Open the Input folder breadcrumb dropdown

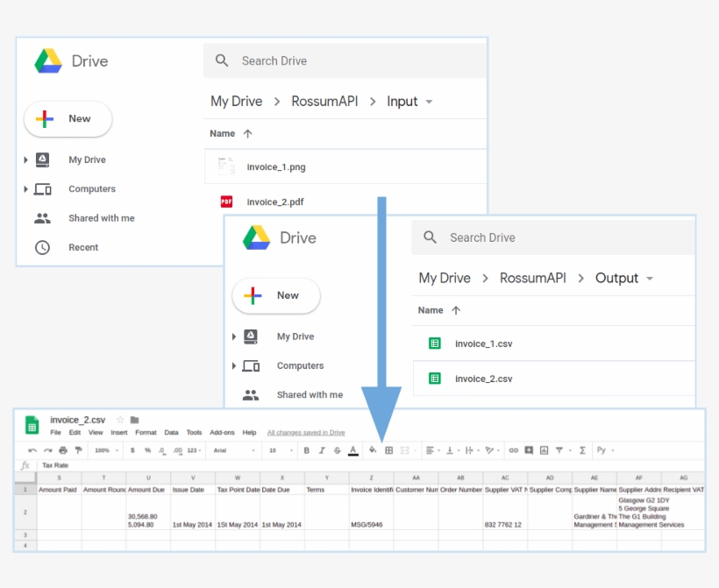pyautogui.click(x=429, y=102)
